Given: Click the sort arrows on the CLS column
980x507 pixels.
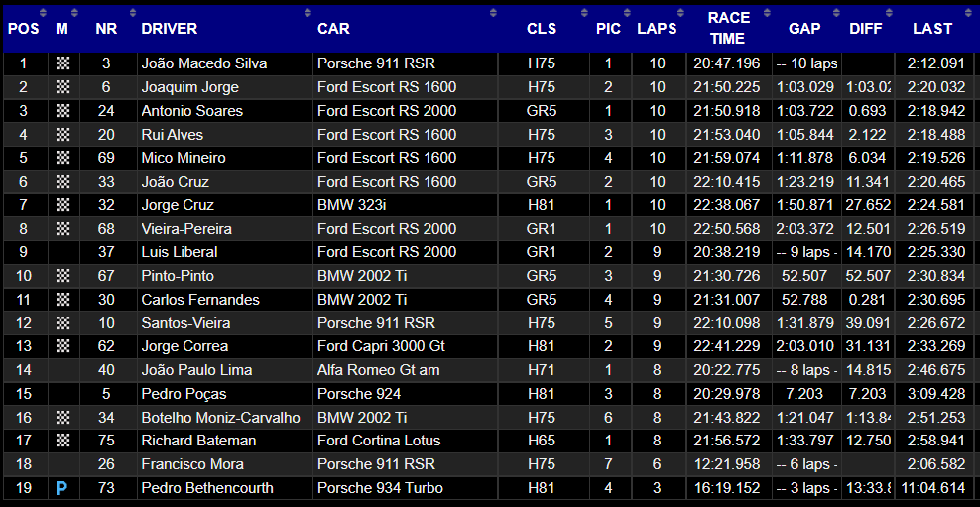Looking at the screenshot, I should [x=585, y=13].
